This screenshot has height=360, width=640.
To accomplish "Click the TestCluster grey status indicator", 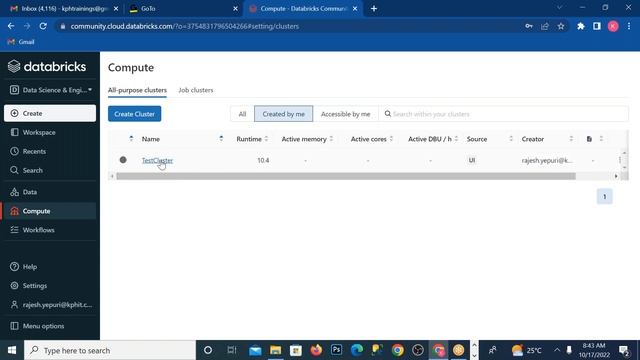I will tap(123, 160).
